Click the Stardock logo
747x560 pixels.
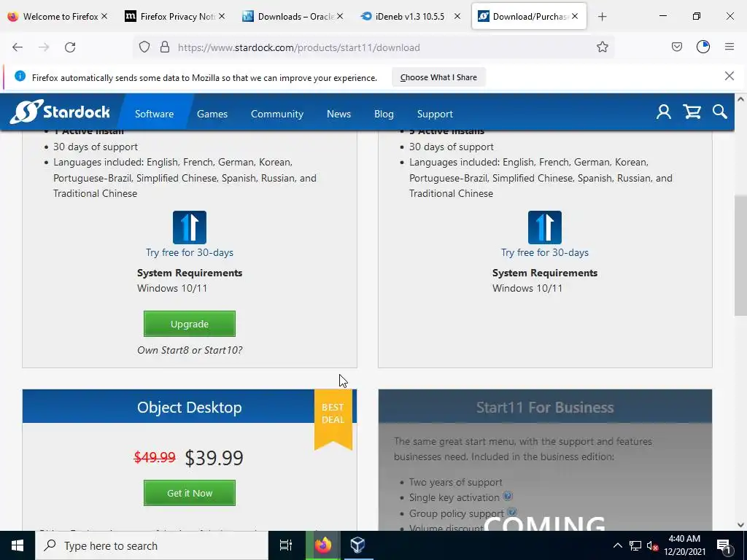pos(60,112)
